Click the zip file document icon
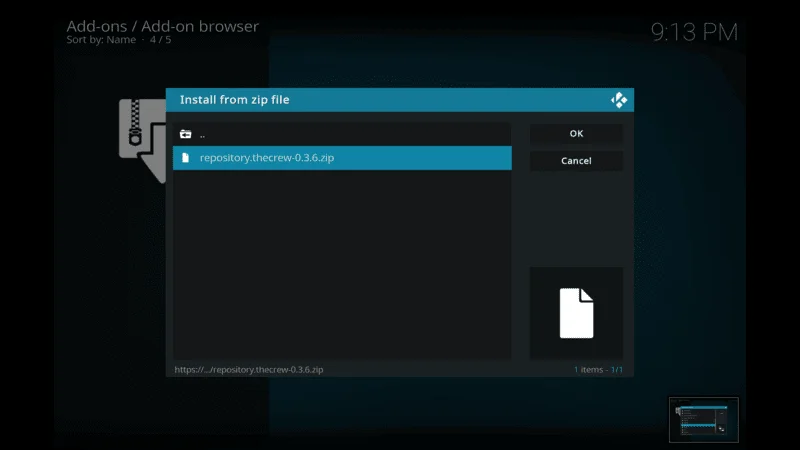 click(x=186, y=158)
